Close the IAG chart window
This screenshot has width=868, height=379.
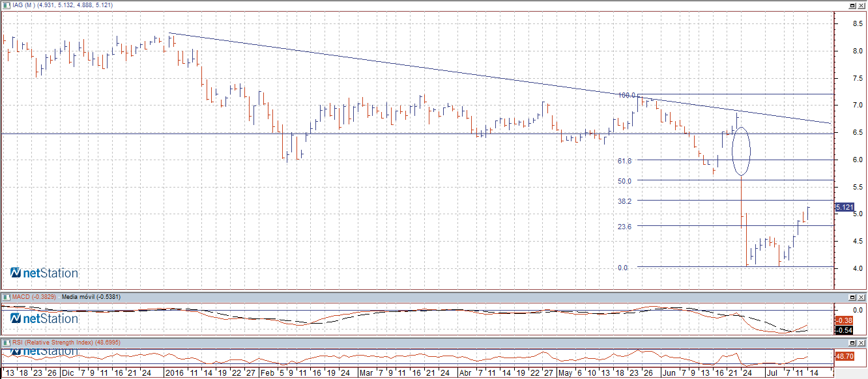861,6
